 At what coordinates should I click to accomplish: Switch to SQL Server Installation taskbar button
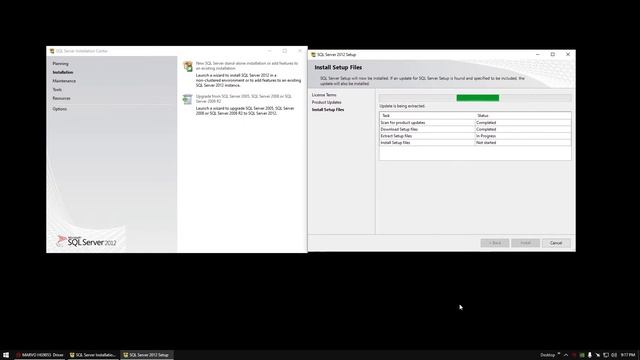pyautogui.click(x=93, y=355)
